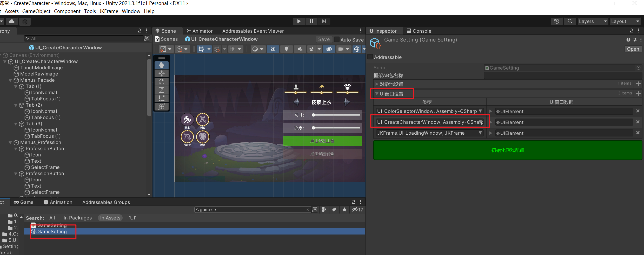The width and height of the screenshot is (644, 255).
Task: Click the grid snapping magnet icon
Action: (217, 49)
